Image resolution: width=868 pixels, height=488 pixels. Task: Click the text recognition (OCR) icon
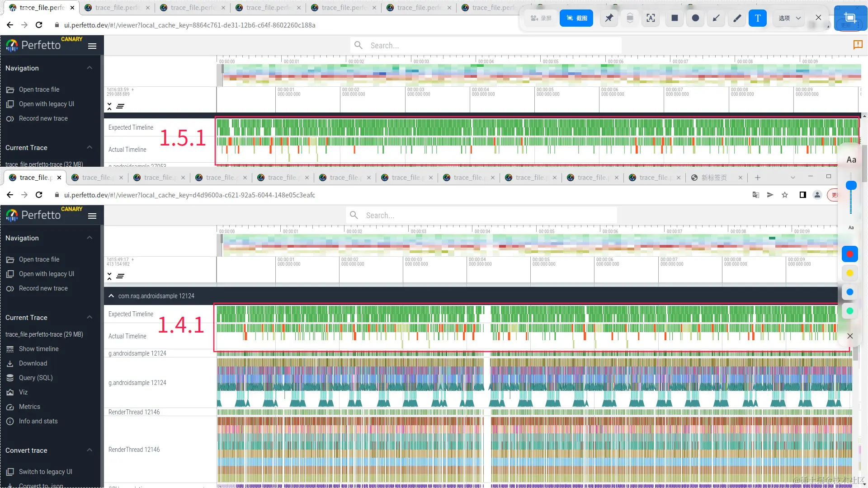click(x=651, y=18)
